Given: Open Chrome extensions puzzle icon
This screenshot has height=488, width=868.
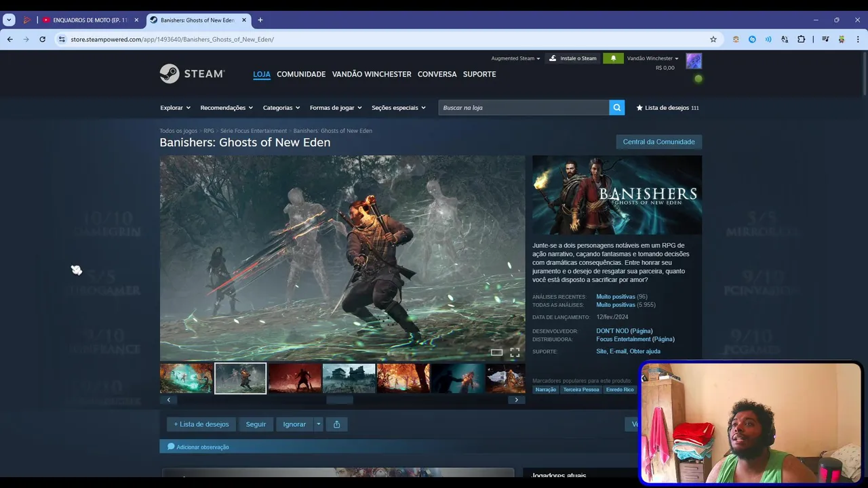Looking at the screenshot, I should click(801, 39).
